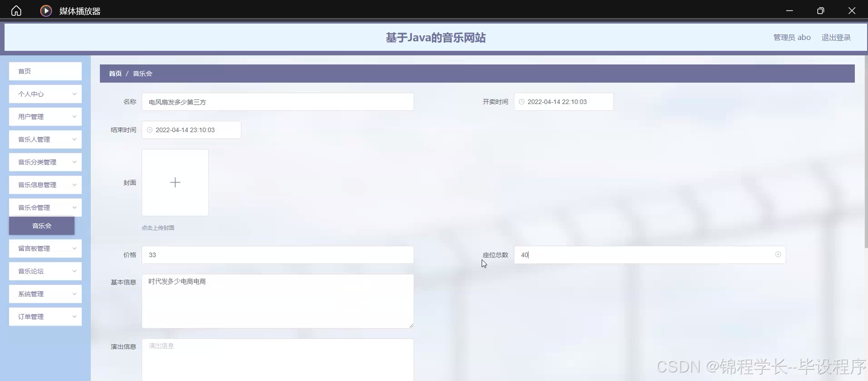
Task: Open 音乐人管理 in the sidebar
Action: click(45, 139)
